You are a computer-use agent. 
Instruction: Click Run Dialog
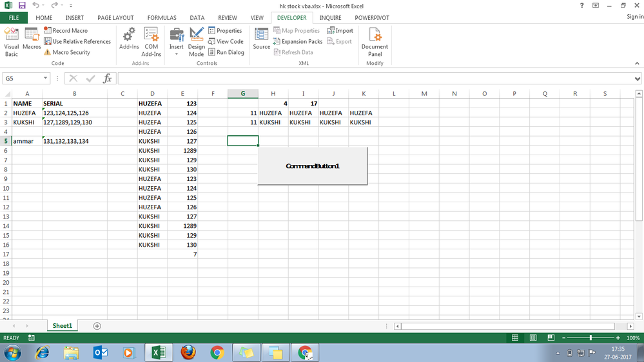(226, 52)
